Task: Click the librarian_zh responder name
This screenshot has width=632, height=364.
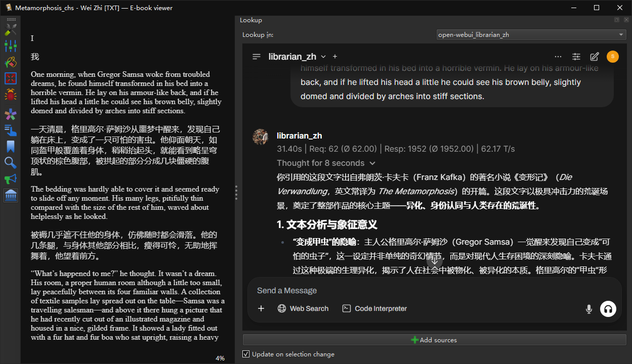Action: 299,135
